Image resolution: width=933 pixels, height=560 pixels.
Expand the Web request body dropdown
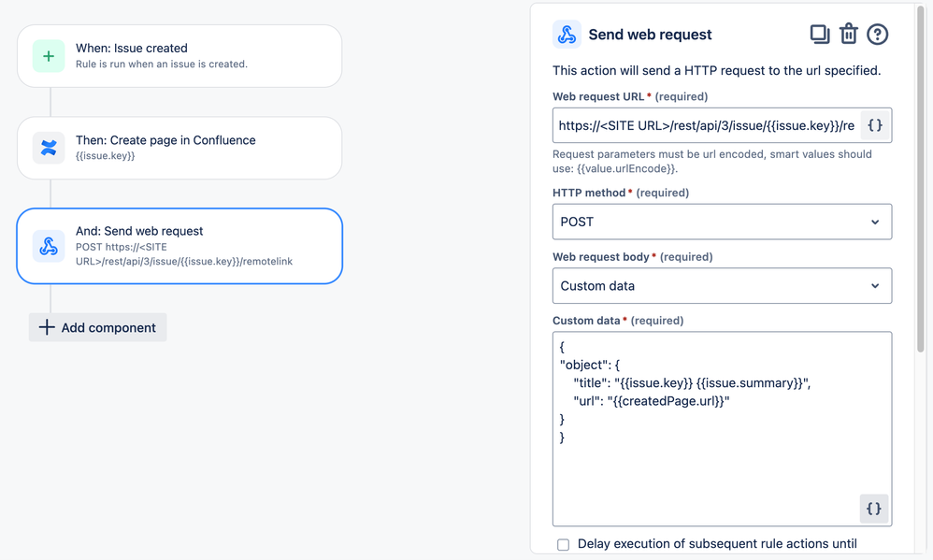pos(722,286)
